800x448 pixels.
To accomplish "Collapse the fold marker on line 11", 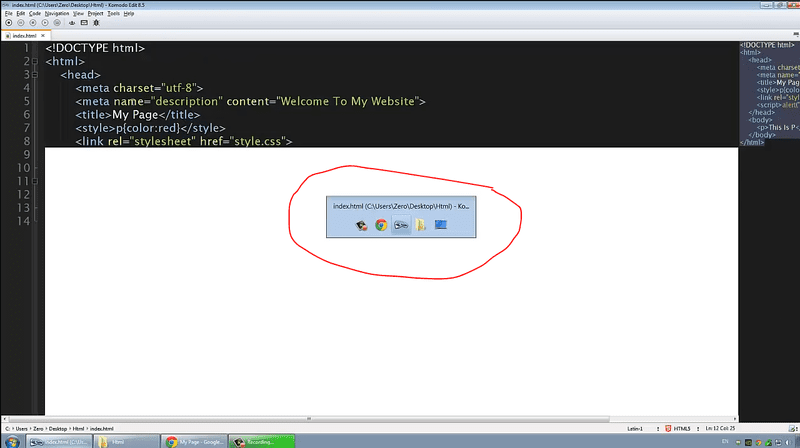I will click(x=35, y=181).
